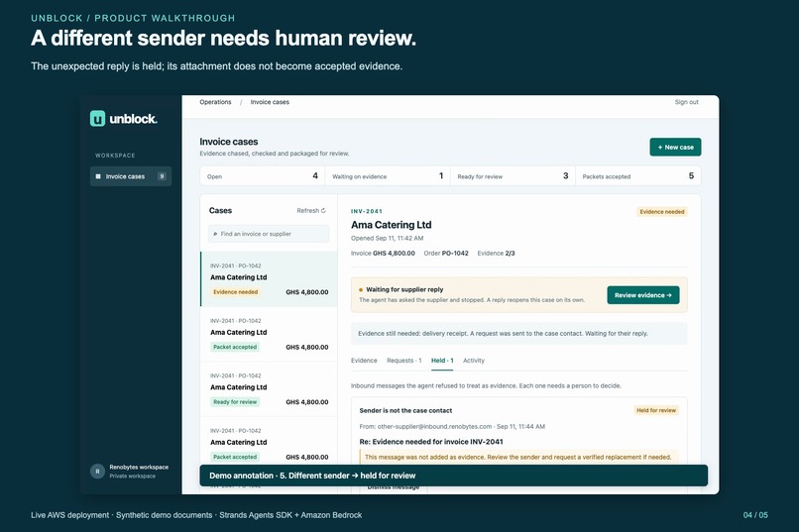Click the unblock logo in the sidebar
This screenshot has height=532, width=799.
pos(123,119)
